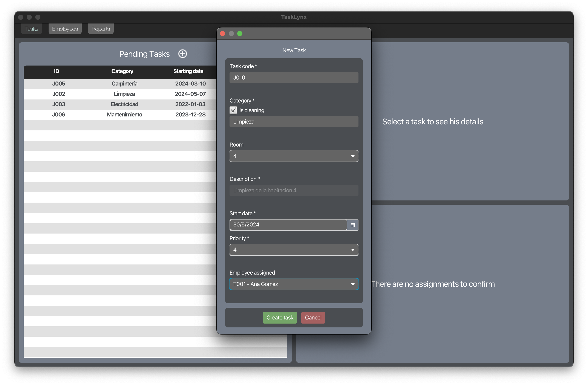Click the Carpintería category cell

click(124, 84)
